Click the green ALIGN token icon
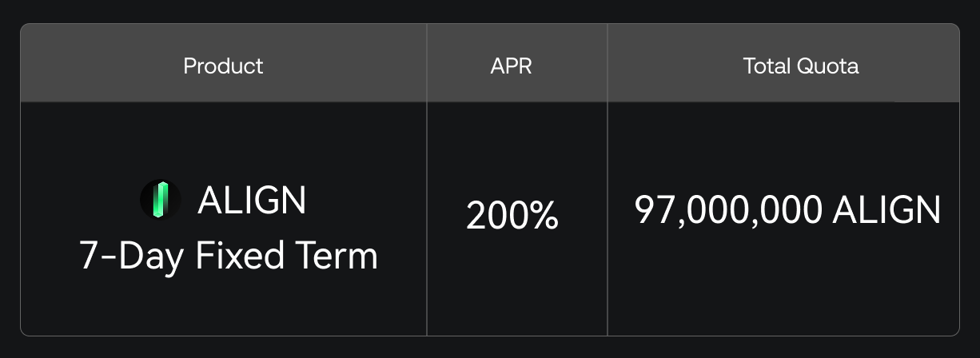Viewport: 980px width, 358px height. 161,199
